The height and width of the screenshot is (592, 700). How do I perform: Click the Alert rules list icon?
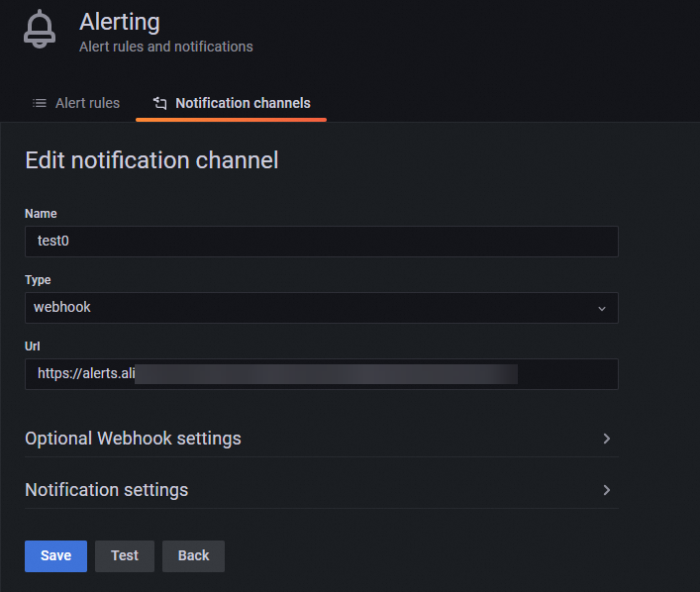pyautogui.click(x=40, y=103)
